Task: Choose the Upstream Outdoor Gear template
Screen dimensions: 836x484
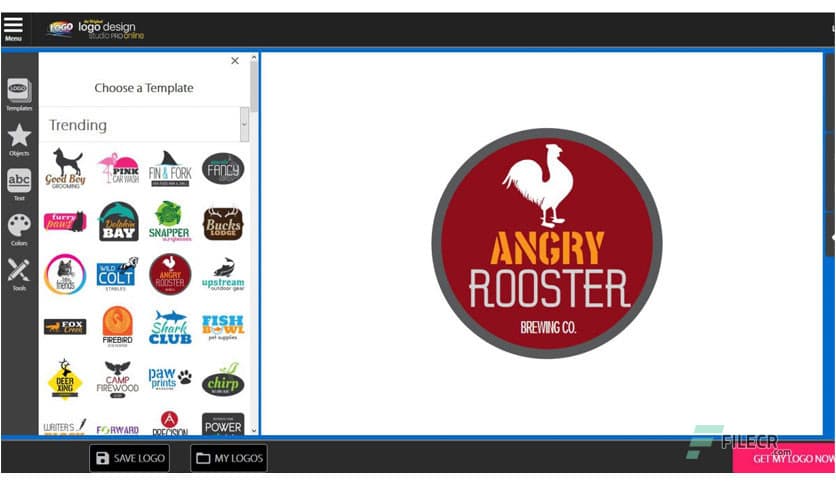Action: point(223,274)
